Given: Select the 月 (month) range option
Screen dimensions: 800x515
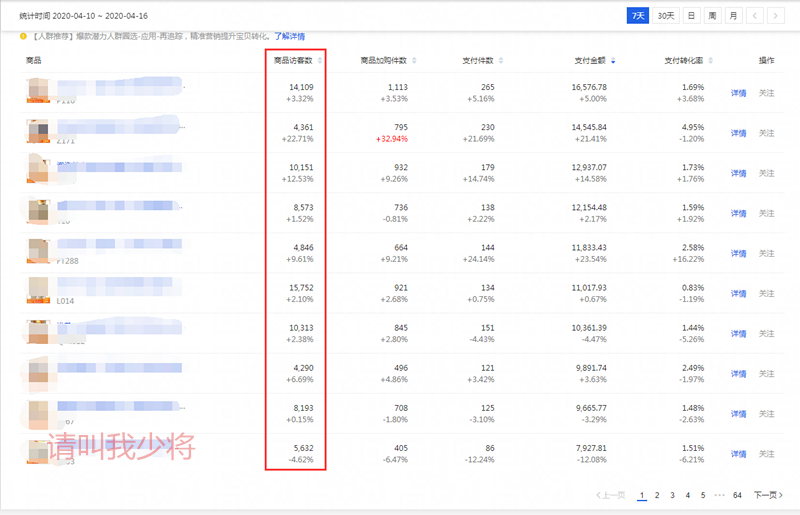Looking at the screenshot, I should coord(733,15).
